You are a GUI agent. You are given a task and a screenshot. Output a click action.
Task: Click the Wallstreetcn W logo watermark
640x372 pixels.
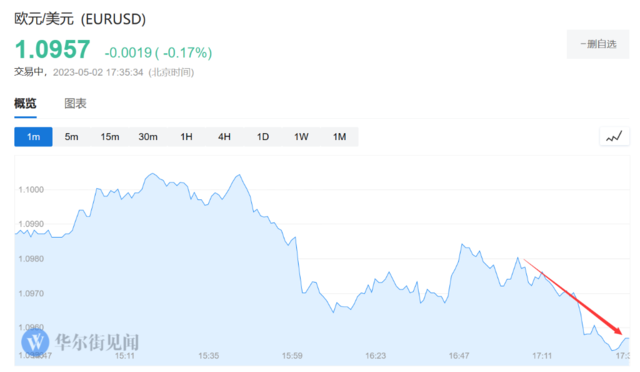(36, 341)
